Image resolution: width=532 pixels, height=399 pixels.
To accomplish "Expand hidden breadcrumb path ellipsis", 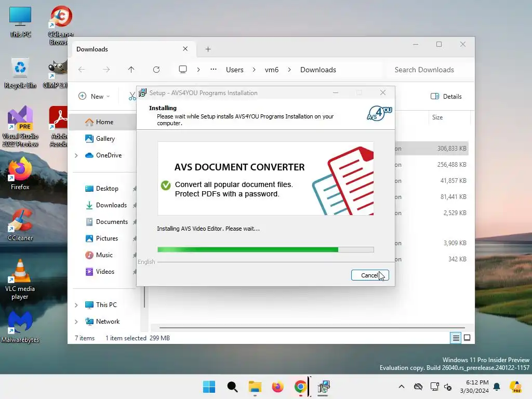I will [214, 69].
